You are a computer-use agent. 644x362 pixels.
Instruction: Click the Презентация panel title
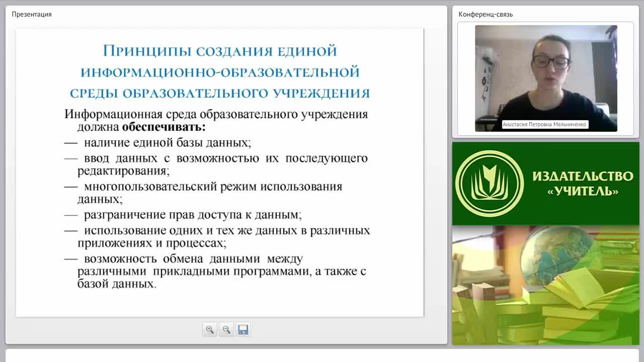(x=32, y=14)
